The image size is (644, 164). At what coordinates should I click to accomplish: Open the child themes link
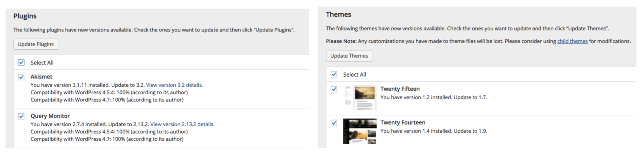(x=572, y=41)
